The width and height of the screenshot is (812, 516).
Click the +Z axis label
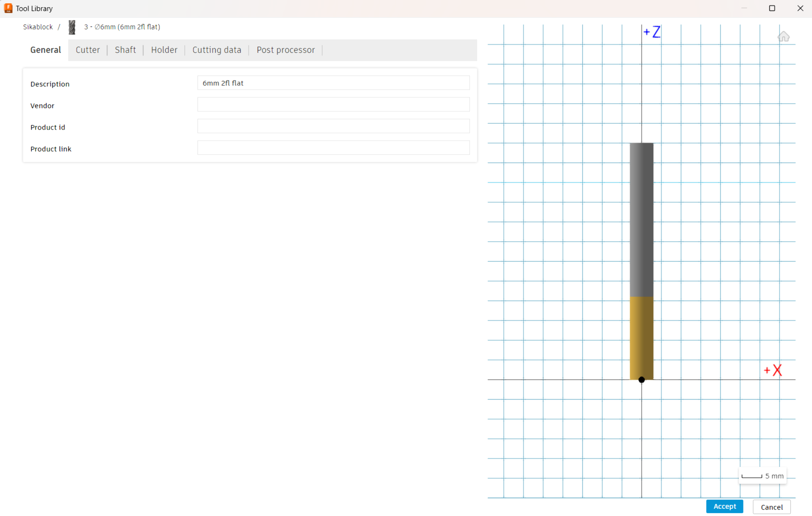[x=652, y=32]
